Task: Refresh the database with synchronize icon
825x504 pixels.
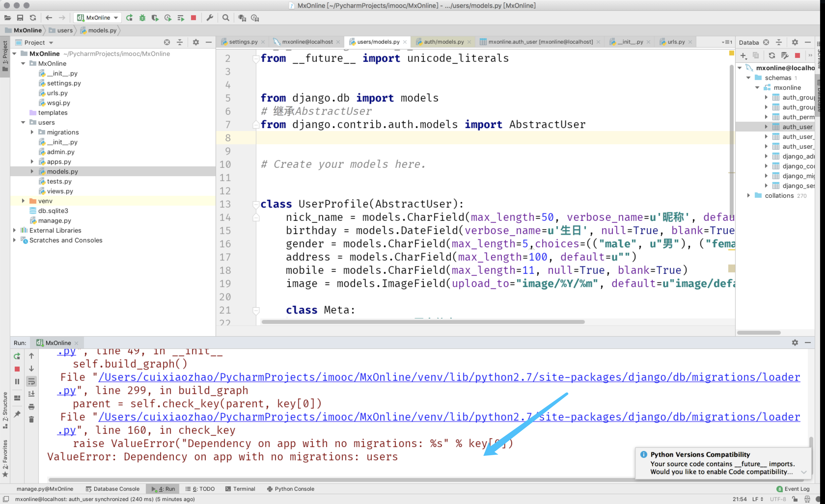Action: tap(771, 55)
